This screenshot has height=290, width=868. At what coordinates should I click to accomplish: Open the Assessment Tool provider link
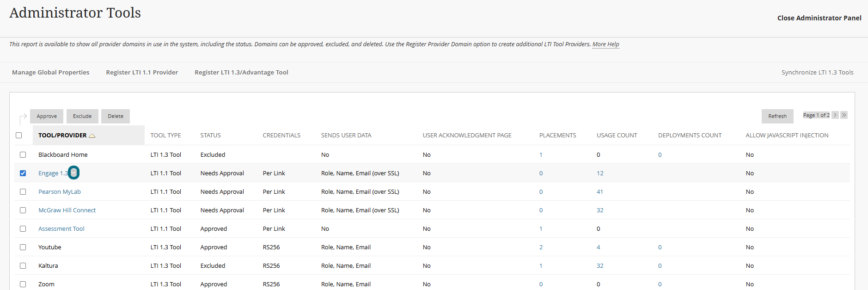[61, 228]
